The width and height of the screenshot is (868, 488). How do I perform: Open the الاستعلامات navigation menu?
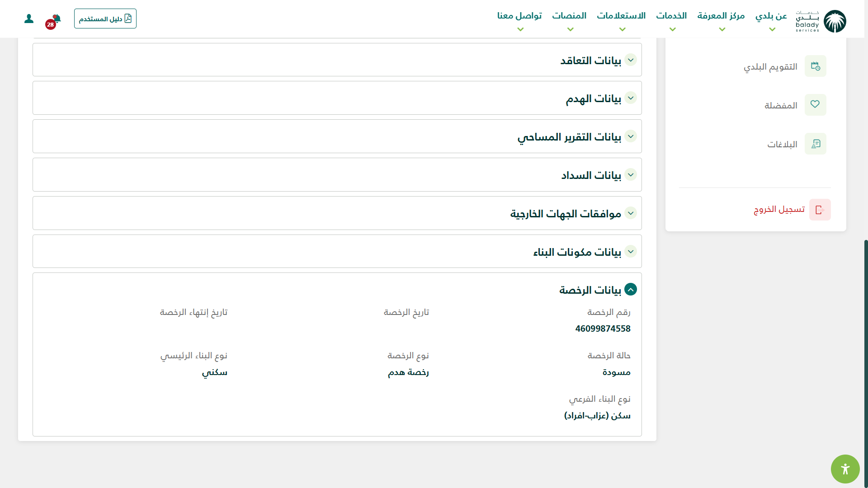621,16
